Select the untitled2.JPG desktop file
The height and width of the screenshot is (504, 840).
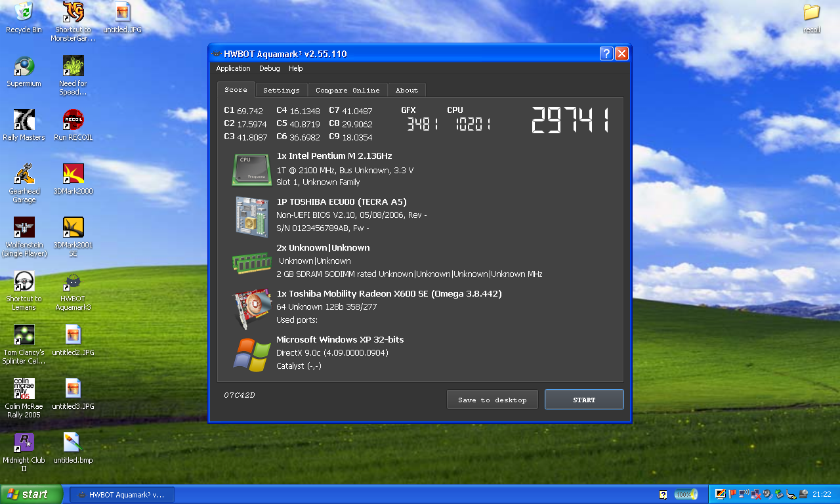click(73, 341)
